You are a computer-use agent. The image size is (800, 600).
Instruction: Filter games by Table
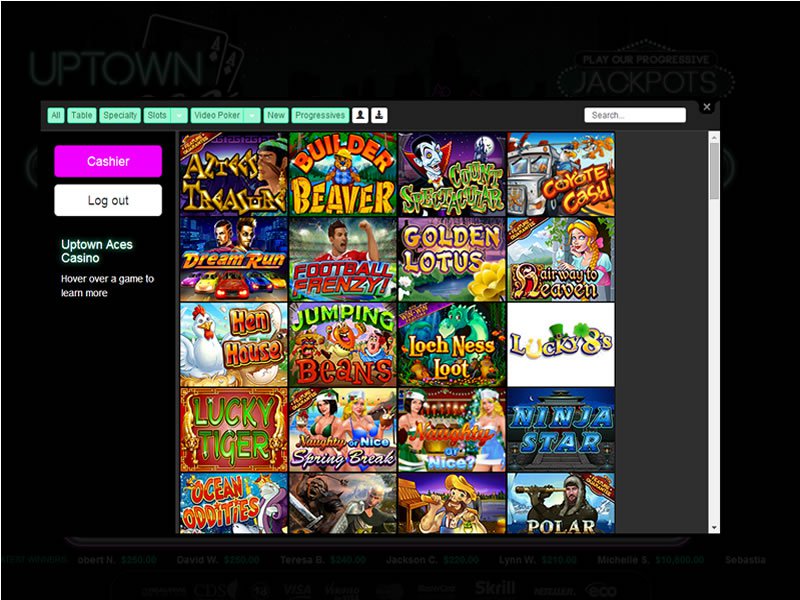click(82, 115)
